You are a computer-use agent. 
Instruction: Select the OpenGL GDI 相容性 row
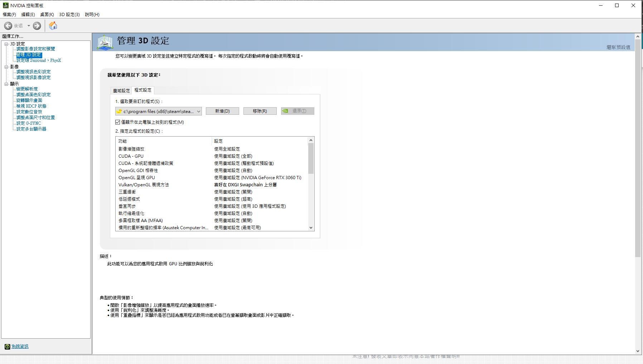[x=212, y=171]
